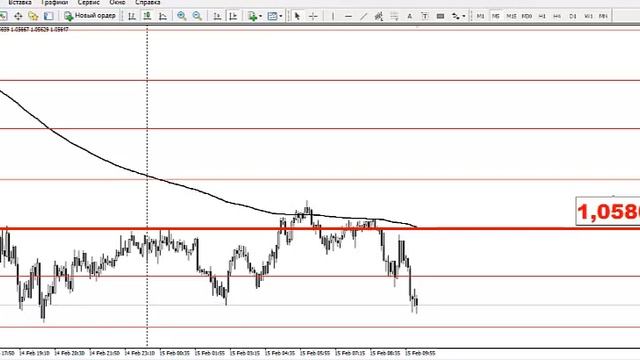This screenshot has height=360, width=640.
Task: Click the '15 Feb 04:35' time label
Action: pyautogui.click(x=280, y=353)
